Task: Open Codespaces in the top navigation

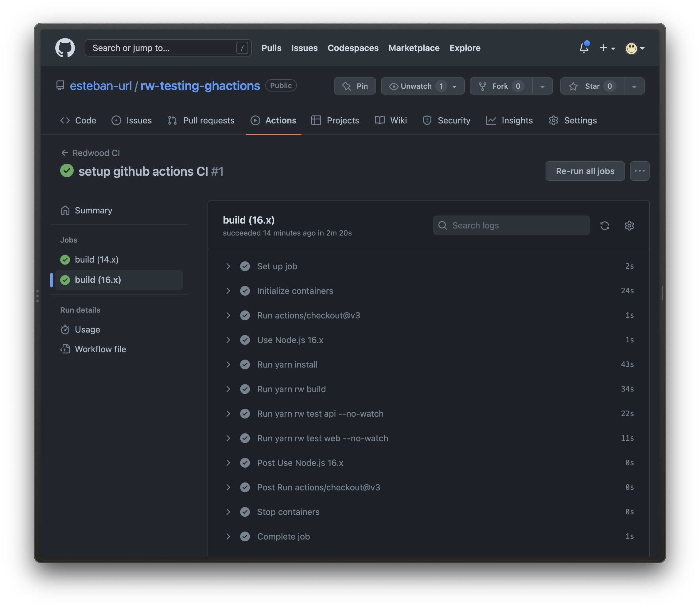Action: (353, 48)
